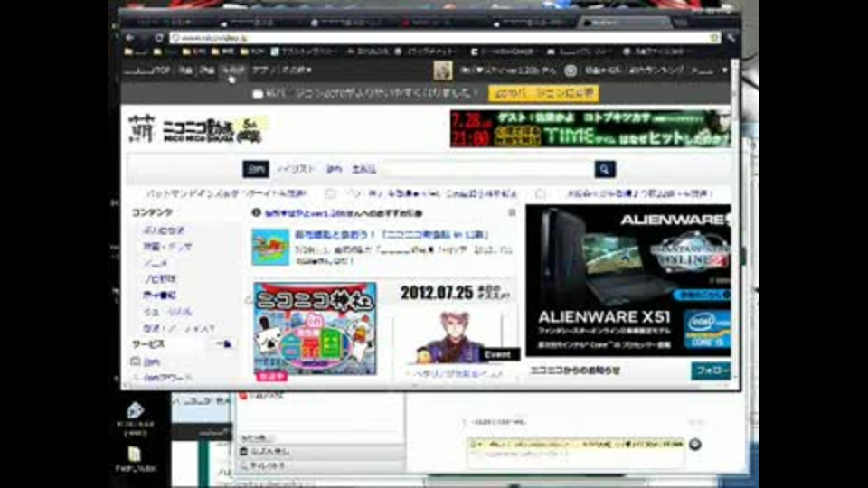Select the dark 動画 search tab
This screenshot has height=488, width=868.
(x=256, y=169)
